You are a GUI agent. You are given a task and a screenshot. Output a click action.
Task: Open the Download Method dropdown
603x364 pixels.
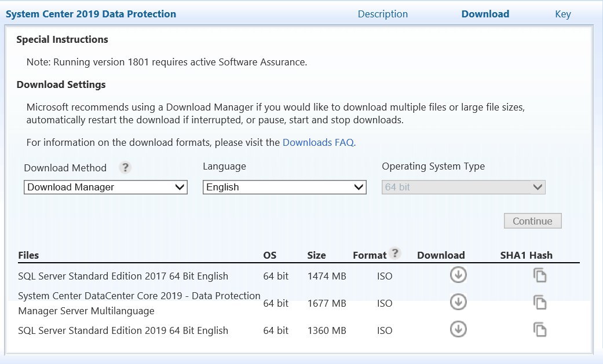[106, 187]
